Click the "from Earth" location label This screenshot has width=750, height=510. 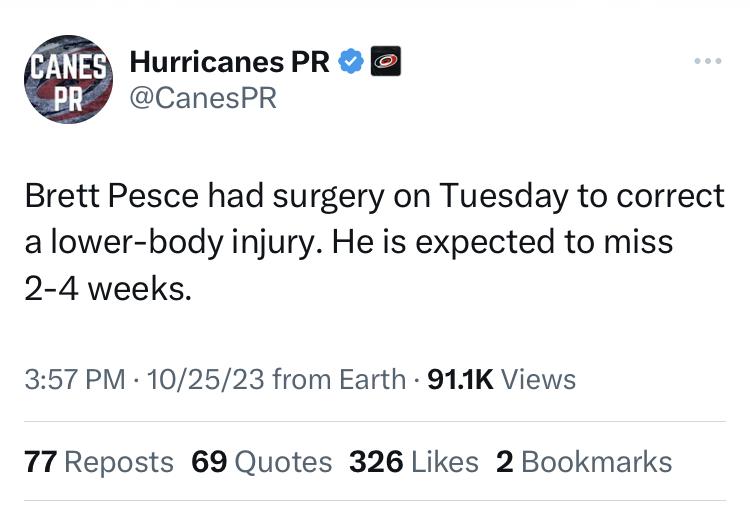[339, 380]
